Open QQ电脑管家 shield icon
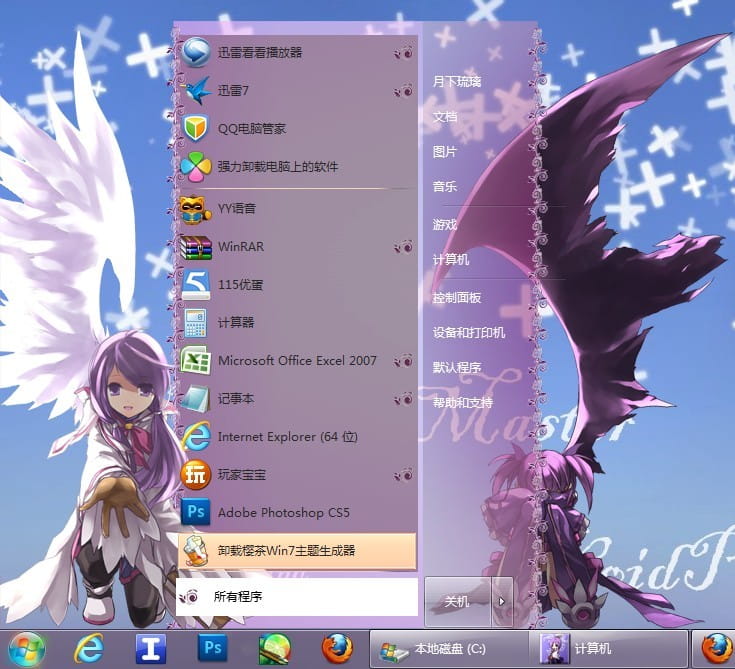Image resolution: width=735 pixels, height=669 pixels. pos(195,128)
